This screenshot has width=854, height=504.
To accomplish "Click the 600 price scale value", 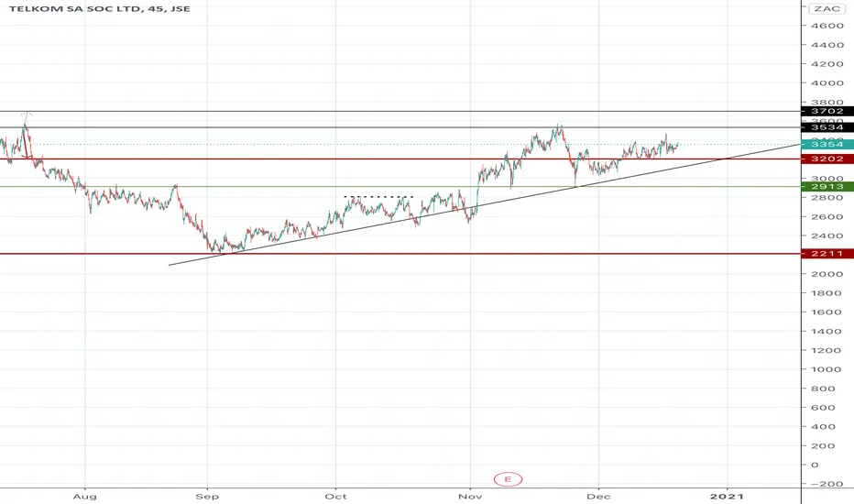I will pos(824,408).
